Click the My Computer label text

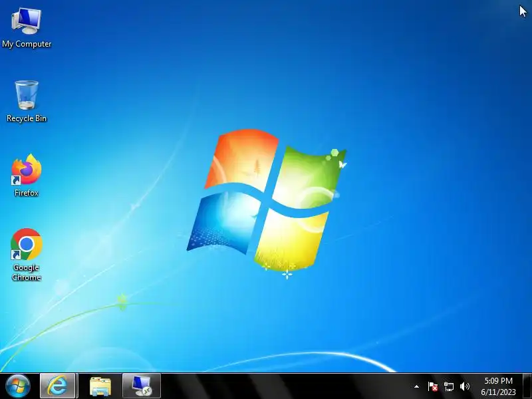(27, 44)
